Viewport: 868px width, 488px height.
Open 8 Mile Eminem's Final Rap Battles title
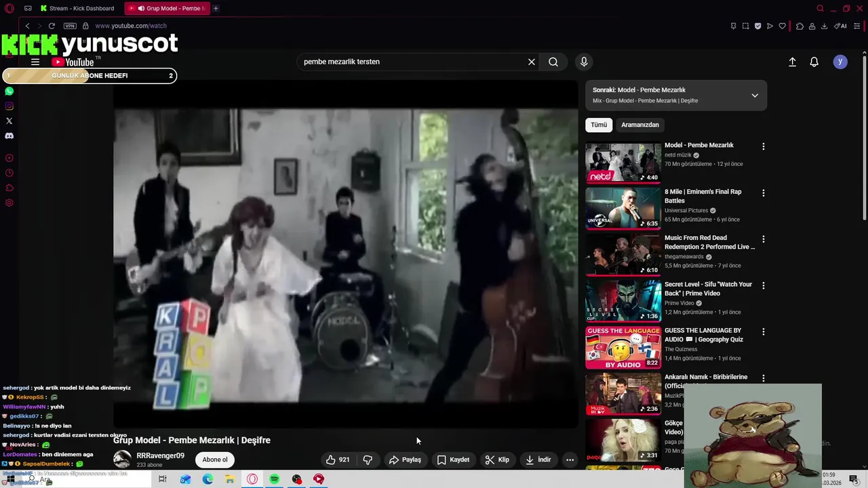point(703,196)
